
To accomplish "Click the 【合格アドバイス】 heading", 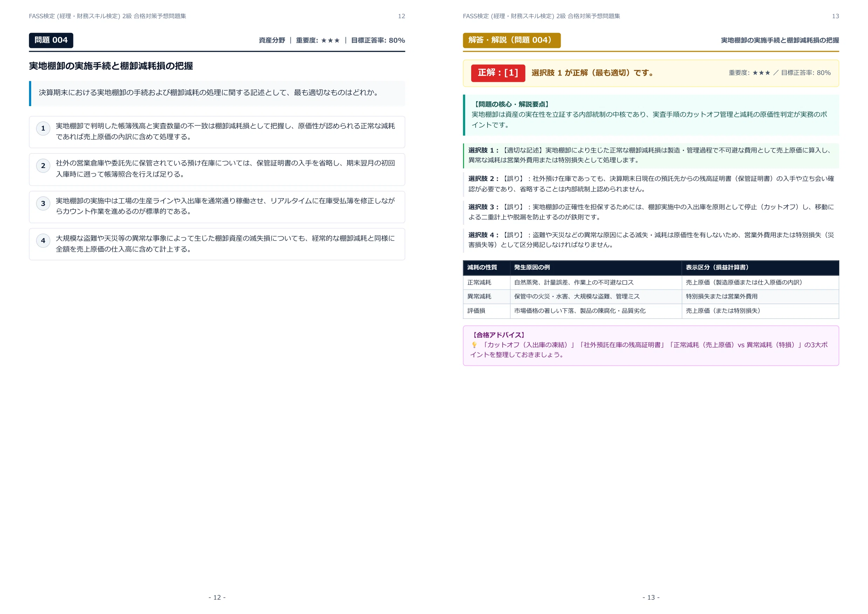I will 499,335.
